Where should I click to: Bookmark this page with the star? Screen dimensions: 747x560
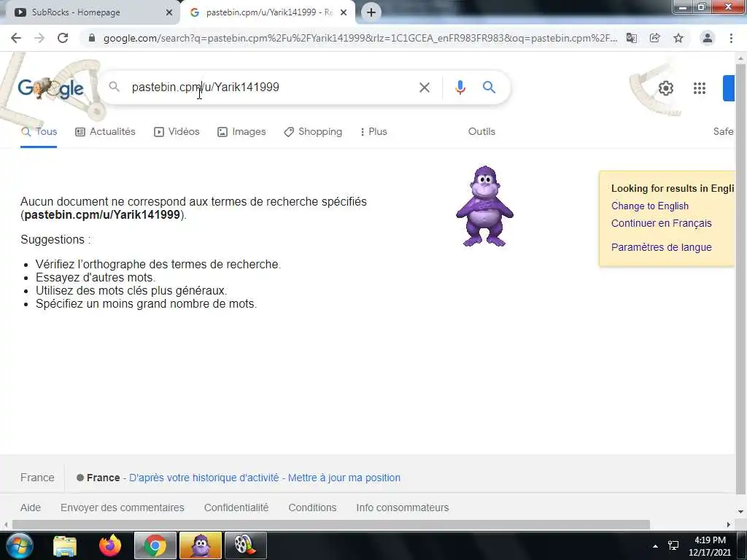coord(678,38)
